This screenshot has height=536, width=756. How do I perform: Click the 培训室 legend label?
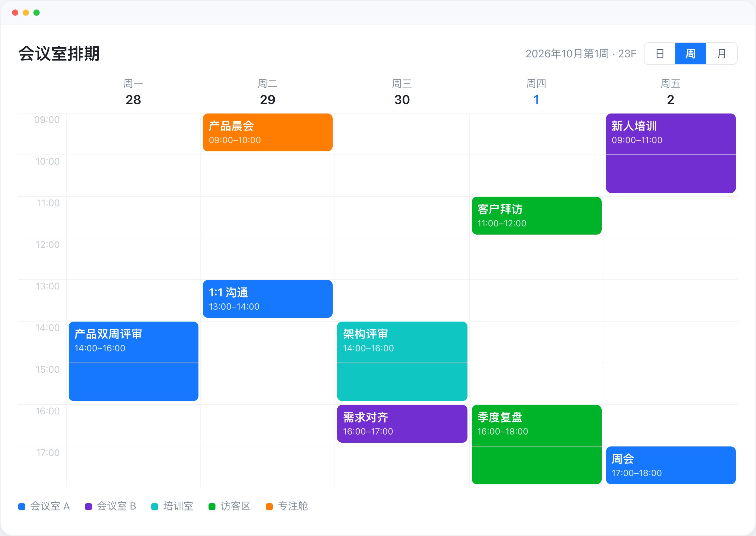[x=178, y=506]
